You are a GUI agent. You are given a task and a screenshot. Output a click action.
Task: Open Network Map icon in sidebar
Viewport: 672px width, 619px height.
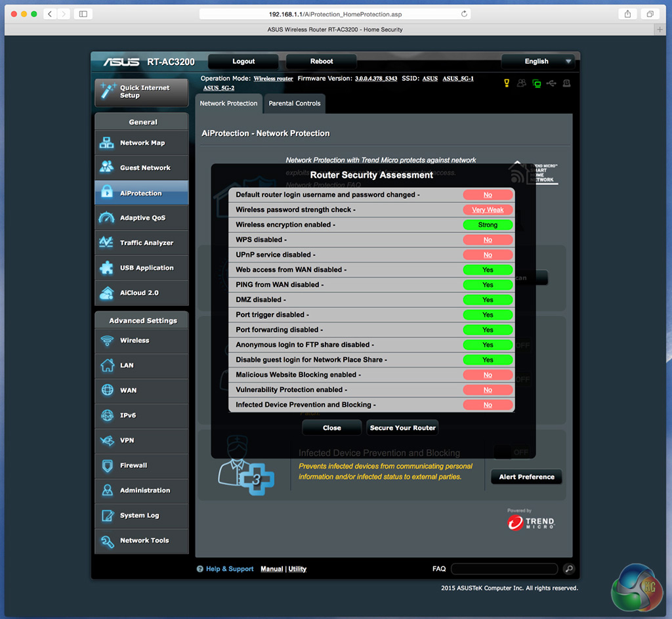tap(107, 142)
